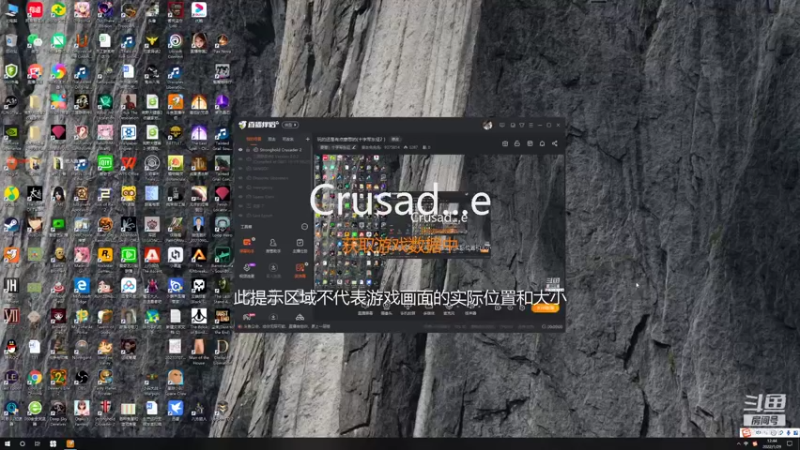The height and width of the screenshot is (450, 800).
Task: Open Wallpaper Engine desktop shortcut
Action: (x=129, y=133)
